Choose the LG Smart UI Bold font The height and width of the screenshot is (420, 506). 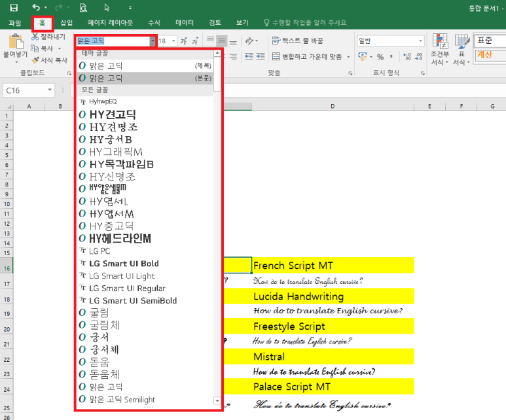(145, 263)
